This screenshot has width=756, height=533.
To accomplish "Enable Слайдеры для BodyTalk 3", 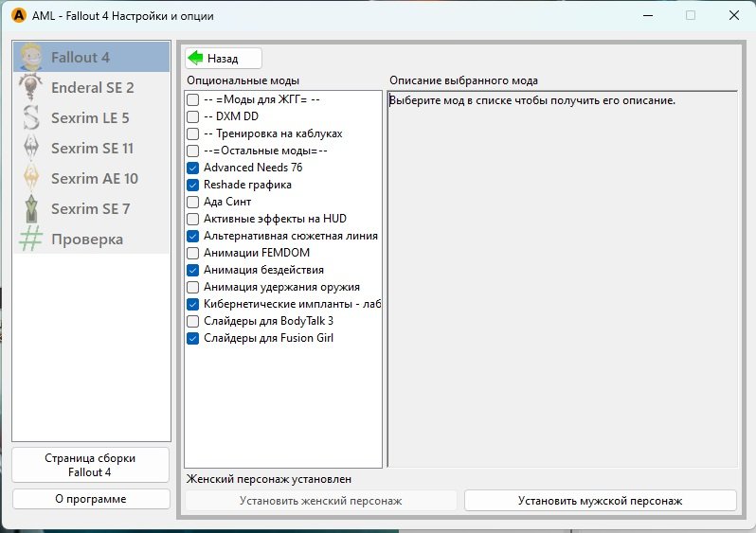I will pyautogui.click(x=193, y=321).
